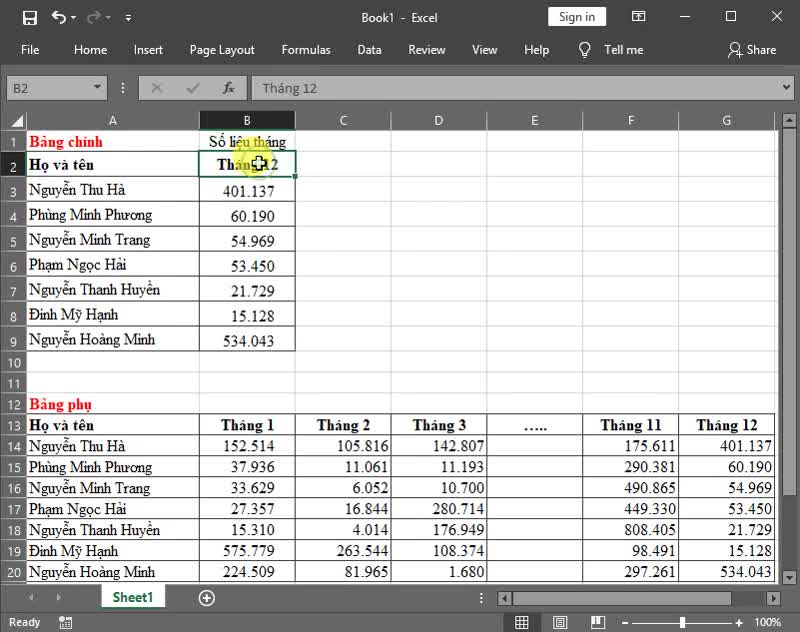Click the Sign in button
The image size is (800, 632).
pos(577,17)
